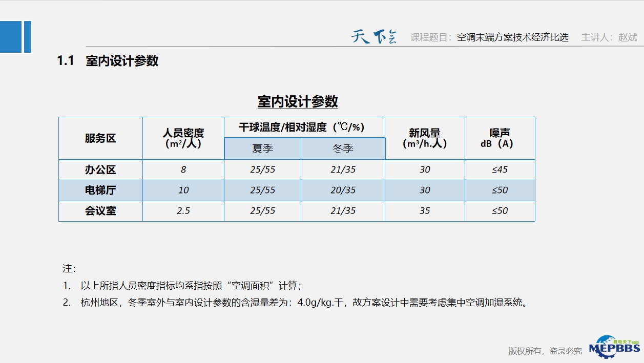Click the copyright text 版权所有，盗录必究

[545, 351]
